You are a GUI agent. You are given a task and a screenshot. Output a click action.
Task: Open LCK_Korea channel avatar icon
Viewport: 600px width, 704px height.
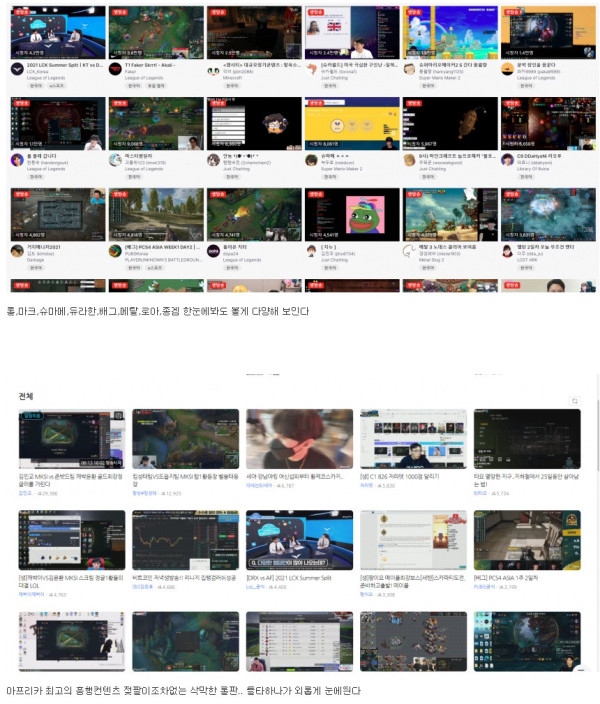17,70
